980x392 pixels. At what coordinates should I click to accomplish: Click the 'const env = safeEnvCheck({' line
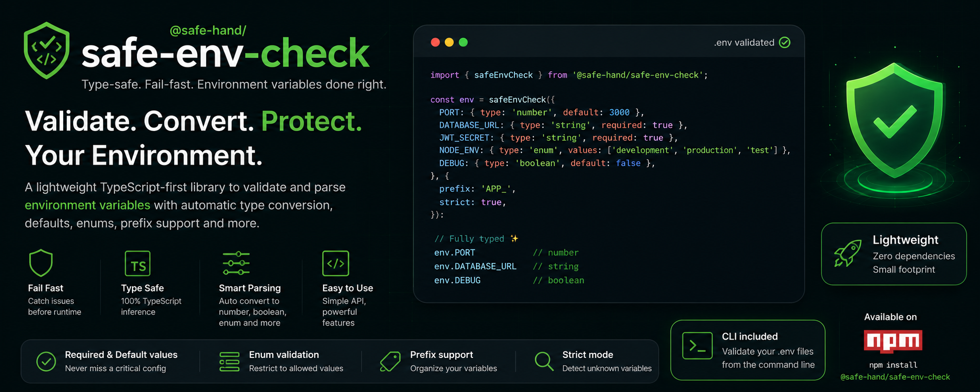pos(493,100)
